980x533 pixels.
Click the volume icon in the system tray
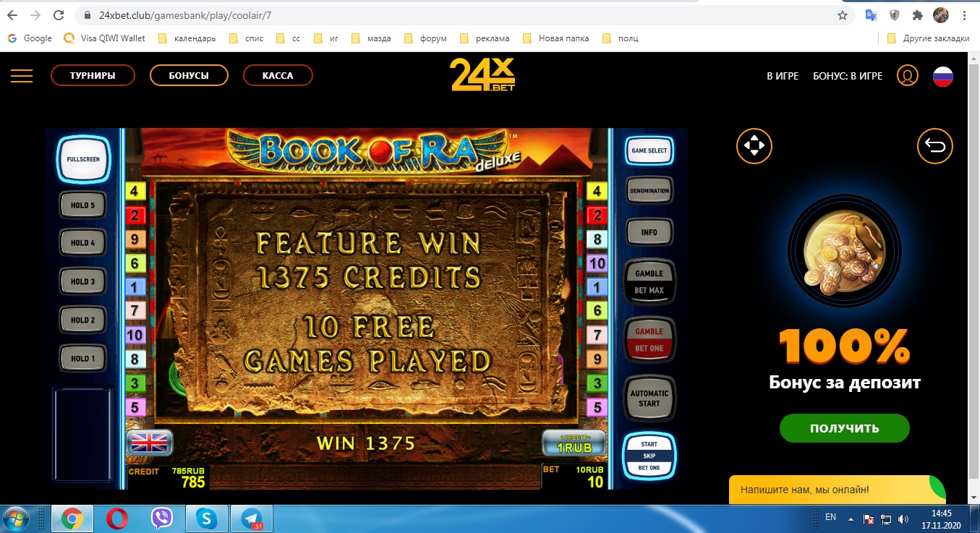point(903,519)
